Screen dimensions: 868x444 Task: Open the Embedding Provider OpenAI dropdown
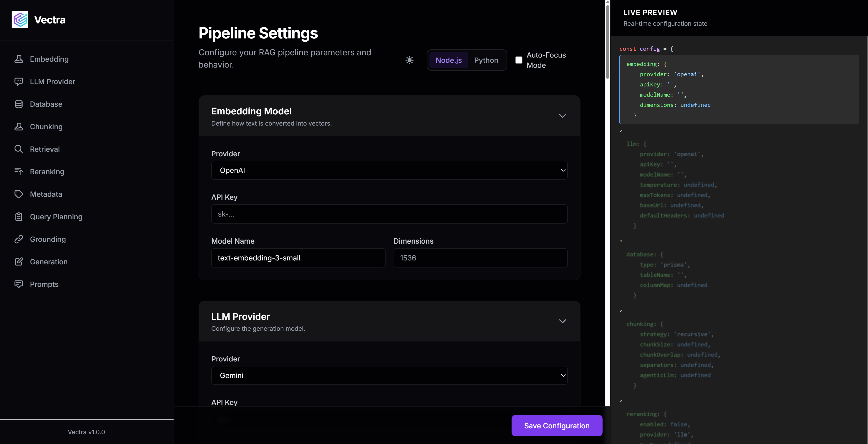(389, 170)
